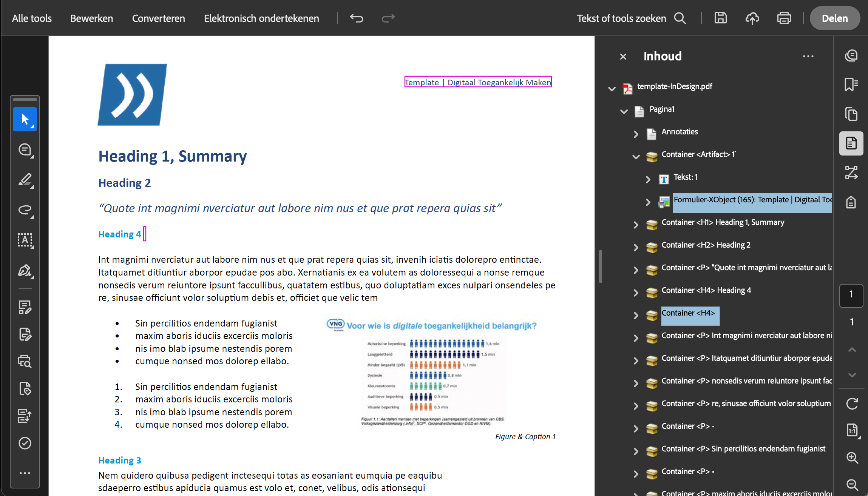This screenshot has width=868, height=496.
Task: Click the save diskette icon
Action: (x=720, y=18)
